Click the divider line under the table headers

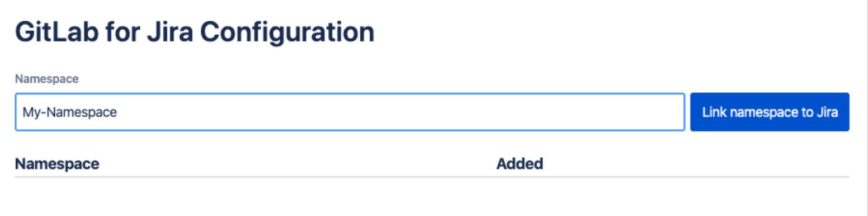[x=432, y=177]
